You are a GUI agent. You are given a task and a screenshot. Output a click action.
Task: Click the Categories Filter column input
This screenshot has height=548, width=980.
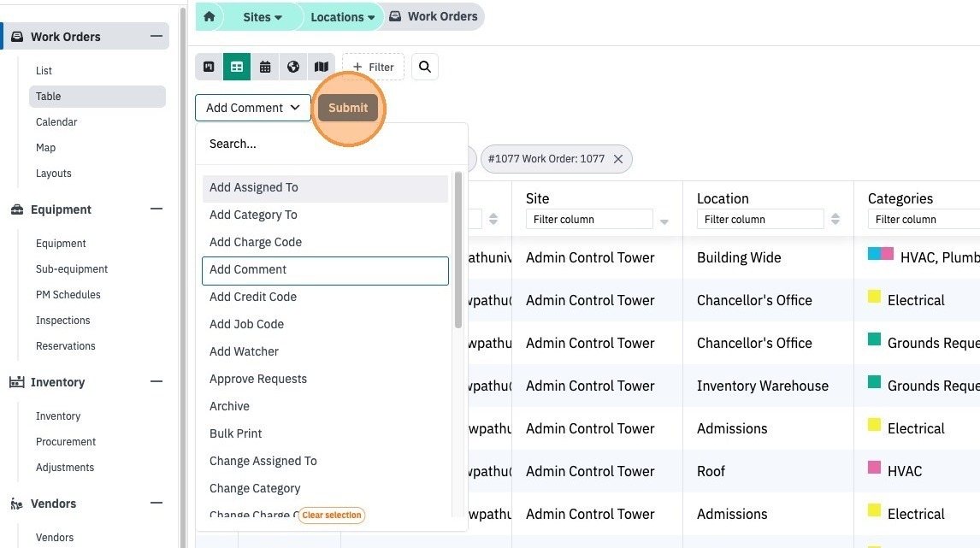coord(924,220)
